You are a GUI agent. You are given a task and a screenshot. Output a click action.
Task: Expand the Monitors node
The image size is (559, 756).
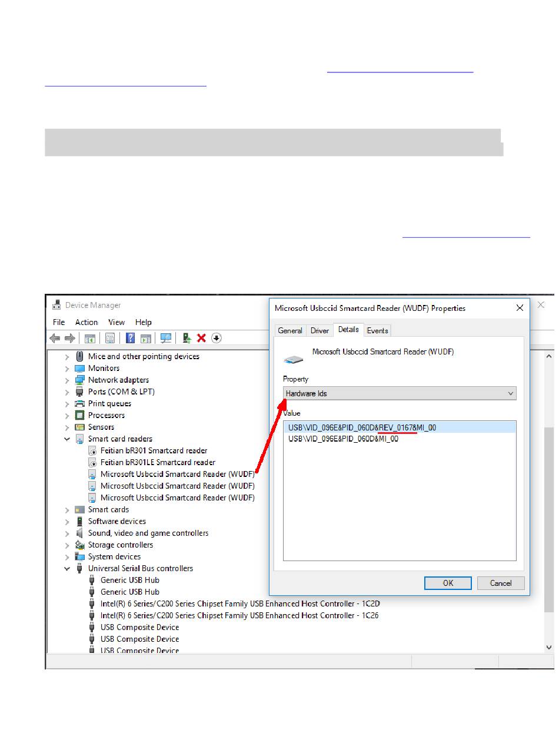pyautogui.click(x=67, y=369)
